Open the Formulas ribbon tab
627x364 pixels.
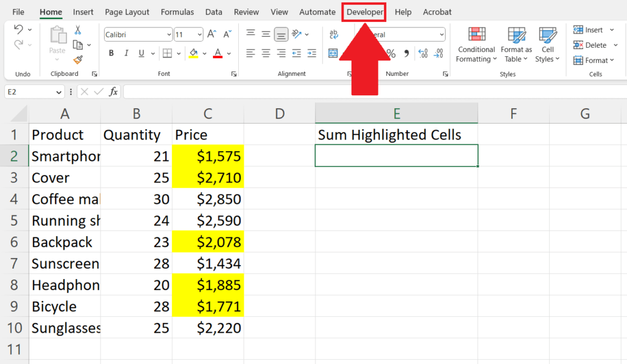(x=177, y=12)
